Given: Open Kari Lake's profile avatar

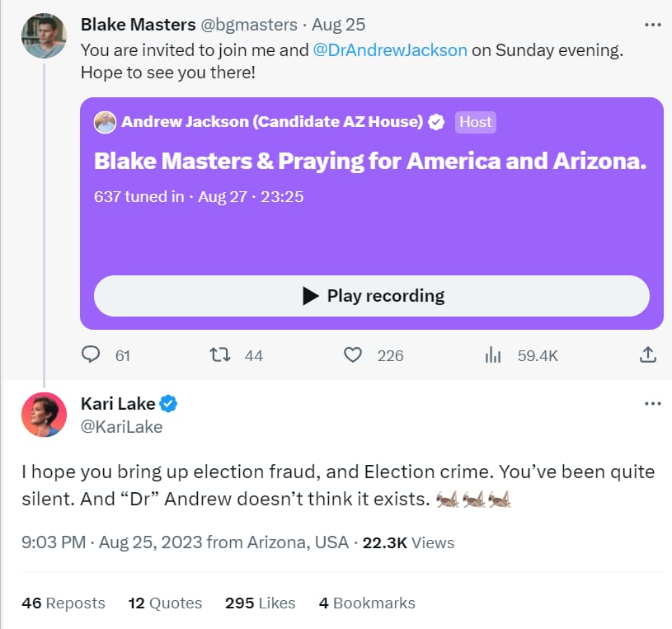Looking at the screenshot, I should (x=44, y=415).
